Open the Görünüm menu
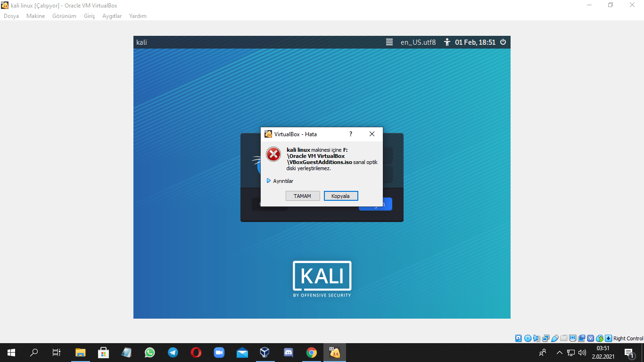 [x=64, y=16]
